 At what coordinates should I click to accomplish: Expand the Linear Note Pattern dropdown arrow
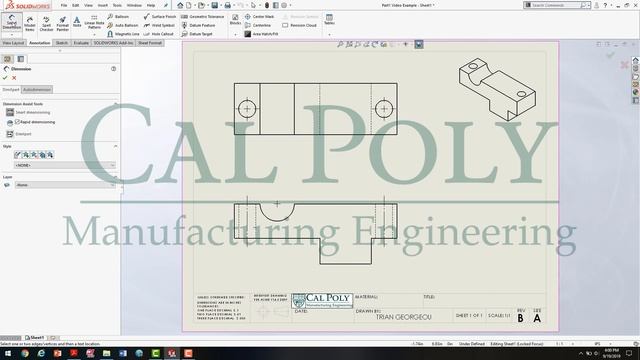tap(94, 34)
